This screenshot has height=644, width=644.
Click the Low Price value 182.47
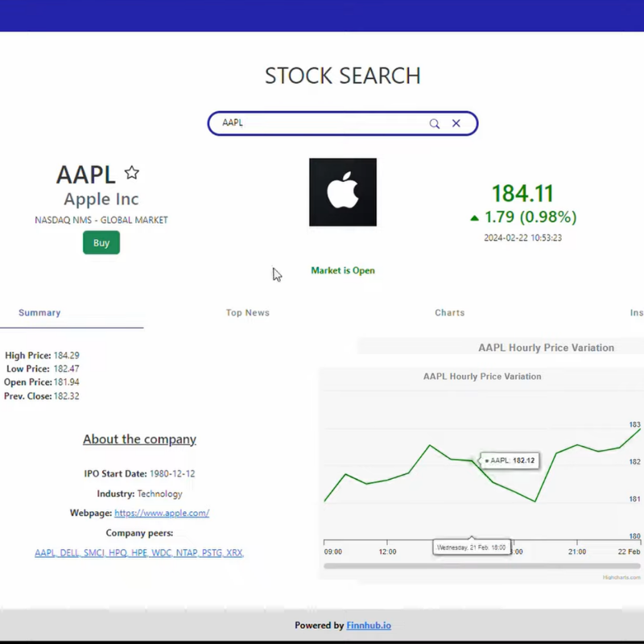(x=67, y=369)
